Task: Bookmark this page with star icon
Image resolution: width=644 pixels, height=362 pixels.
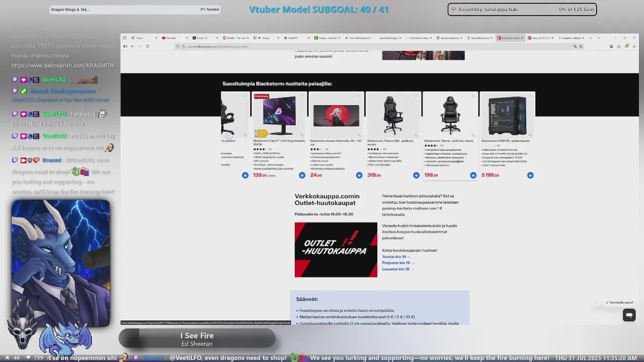Action: [x=581, y=46]
